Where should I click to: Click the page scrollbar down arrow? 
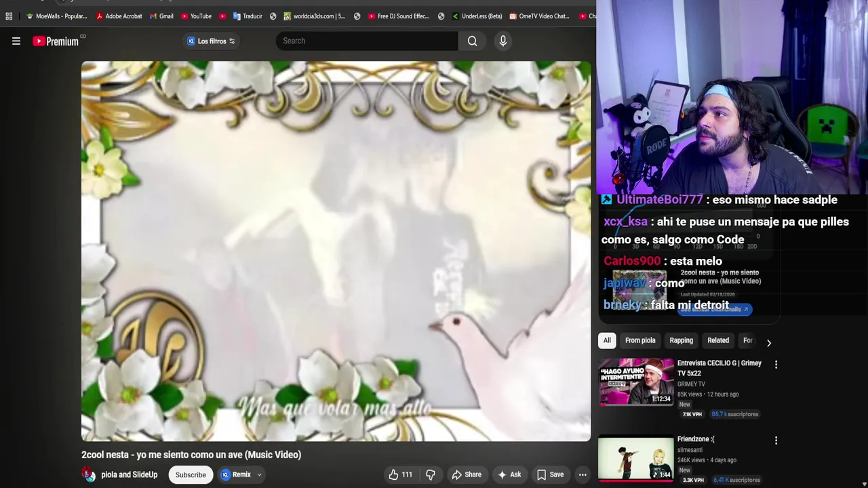(863, 483)
